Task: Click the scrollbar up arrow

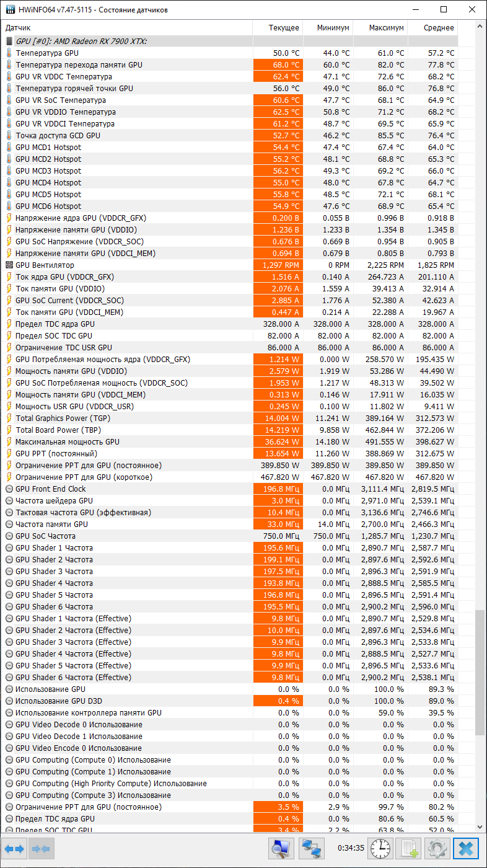Action: (480, 27)
